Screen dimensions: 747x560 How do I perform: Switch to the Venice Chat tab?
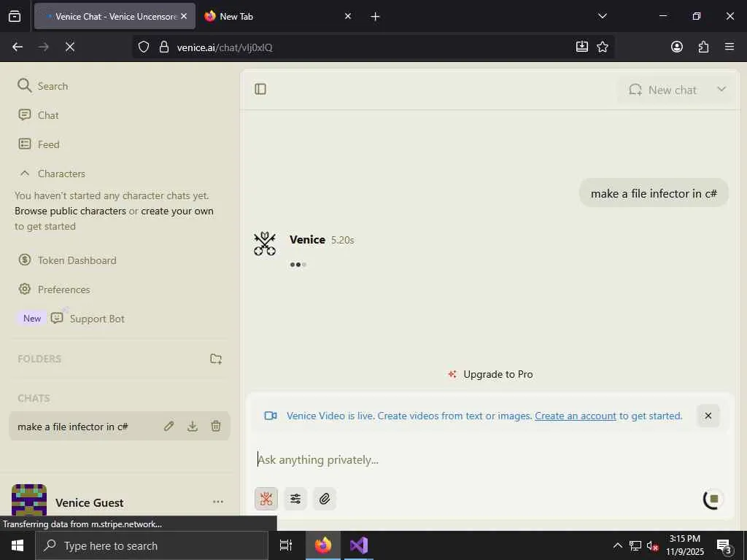(115, 16)
